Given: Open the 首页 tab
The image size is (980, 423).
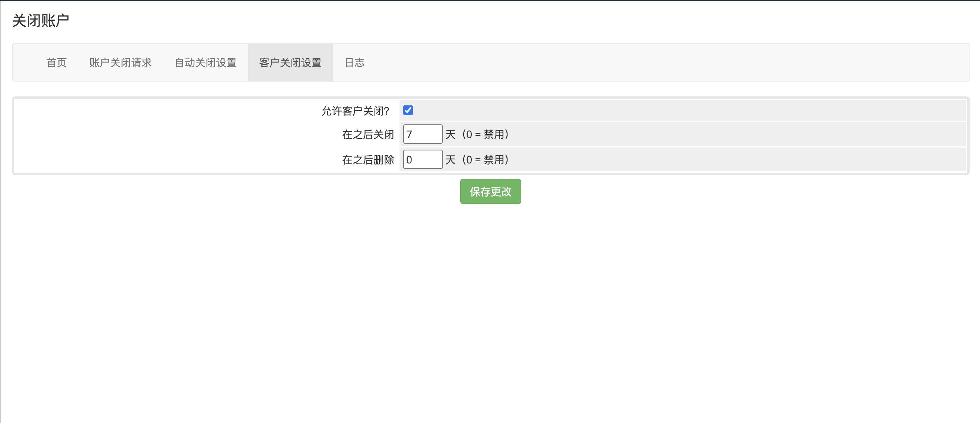Looking at the screenshot, I should click(56, 63).
